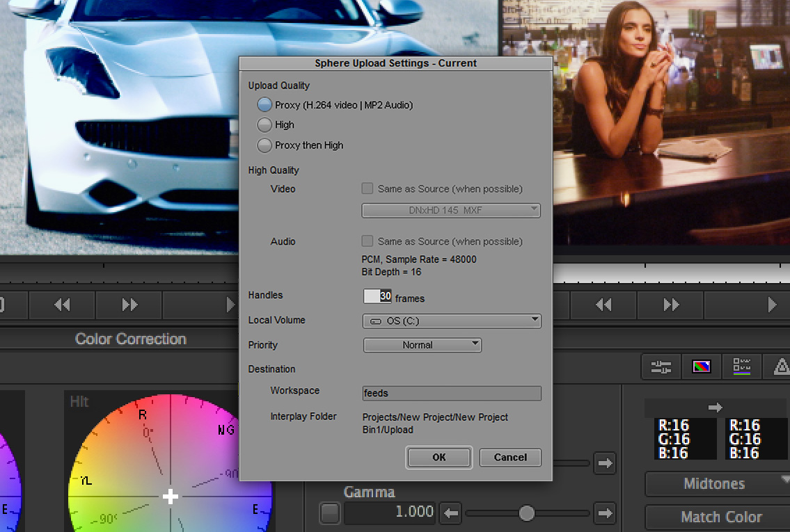
Task: Click rewind button under right monitor
Action: [603, 305]
